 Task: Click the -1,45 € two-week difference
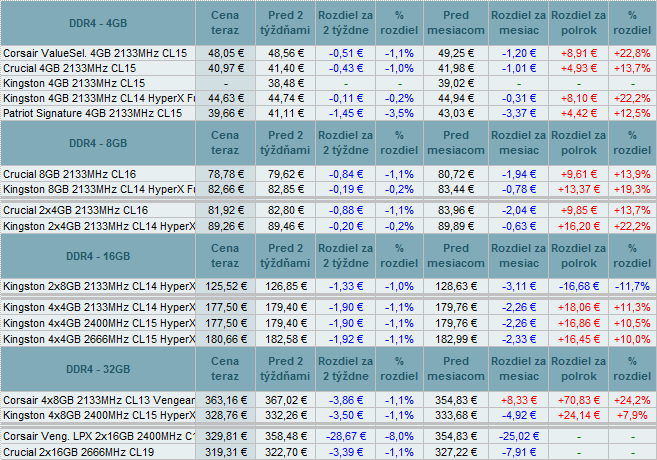(x=346, y=114)
